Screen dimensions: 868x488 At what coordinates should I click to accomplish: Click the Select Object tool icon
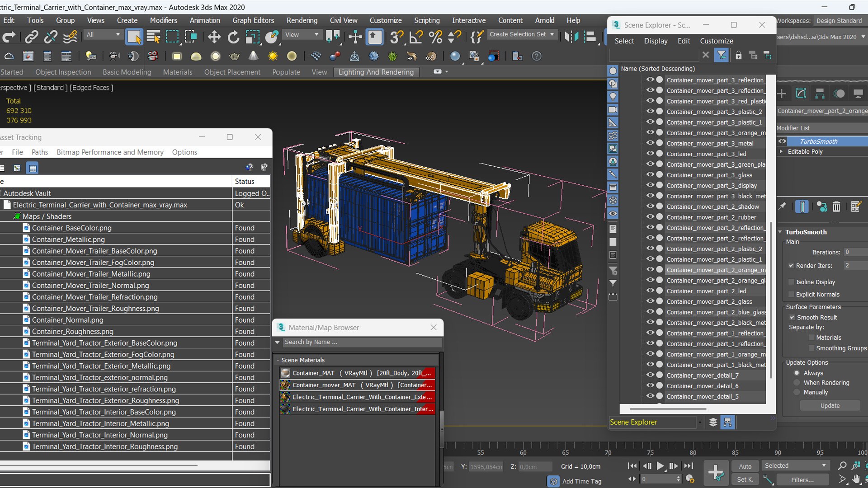click(x=134, y=37)
